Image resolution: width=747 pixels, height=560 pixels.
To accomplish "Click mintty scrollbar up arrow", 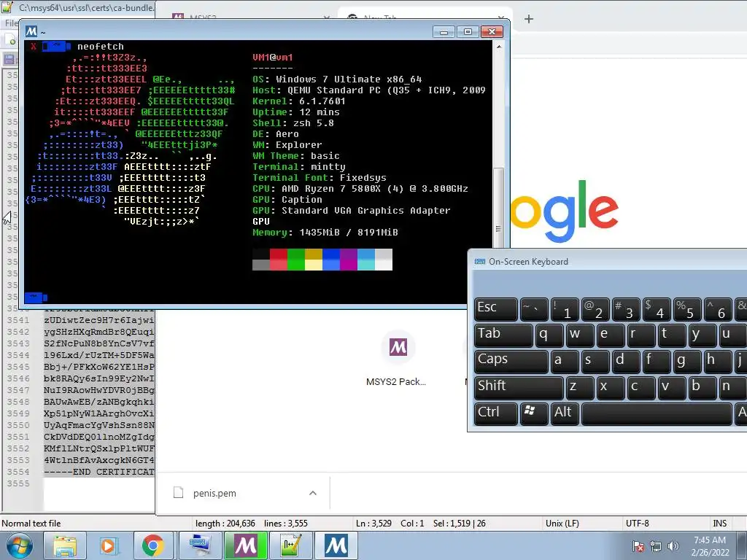I will [x=498, y=47].
